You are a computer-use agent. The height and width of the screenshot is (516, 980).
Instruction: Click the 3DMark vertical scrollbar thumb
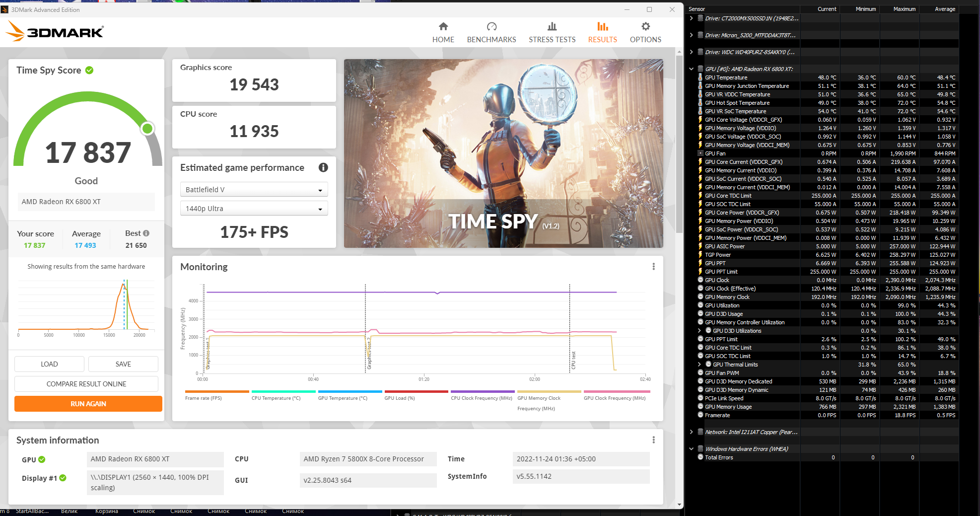coord(679,144)
